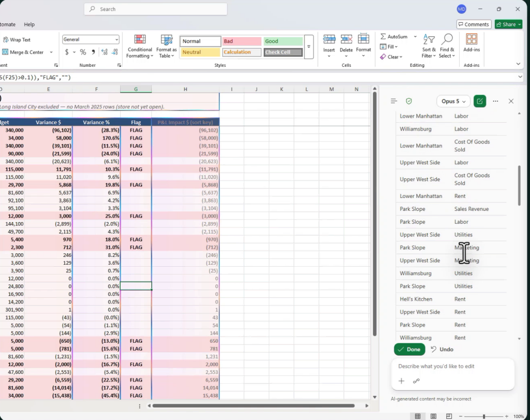
Task: Expand the formula bar
Action: pos(520,77)
